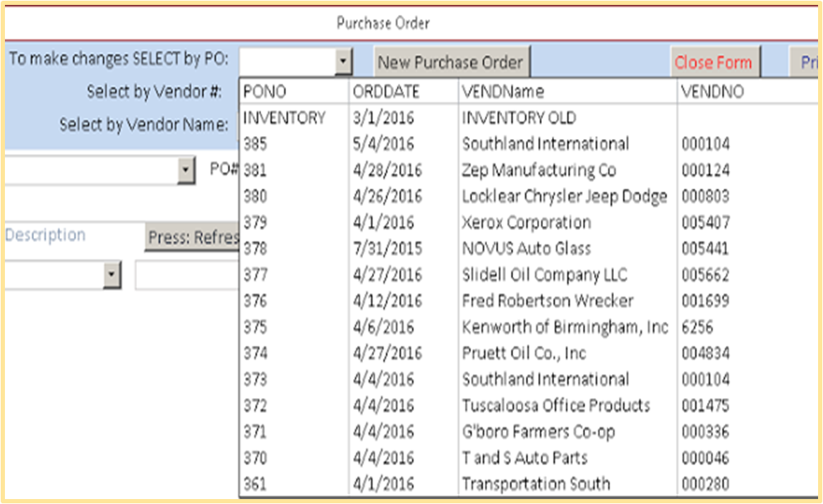Click vendor number 005662
823x504 pixels.
(706, 275)
